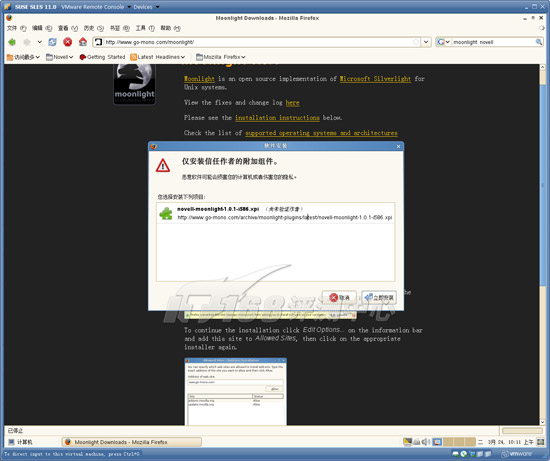
Task: Open the VMware Remote Console menu
Action: [96, 7]
